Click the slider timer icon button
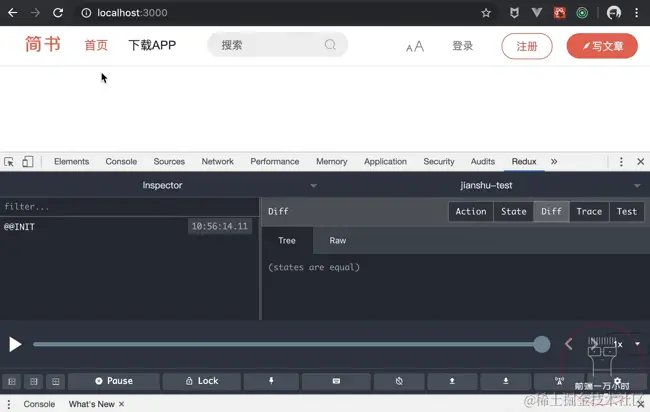Viewport: 650px width, 412px height. (x=399, y=381)
